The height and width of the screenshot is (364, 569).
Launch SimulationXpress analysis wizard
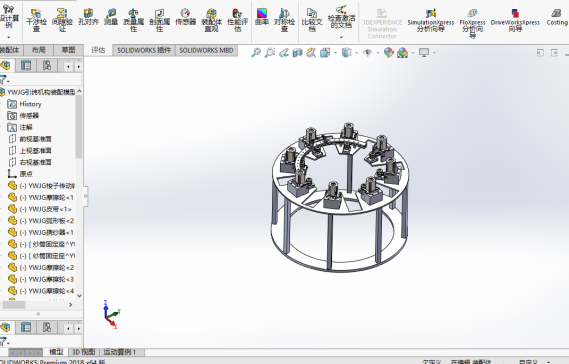[x=431, y=20]
